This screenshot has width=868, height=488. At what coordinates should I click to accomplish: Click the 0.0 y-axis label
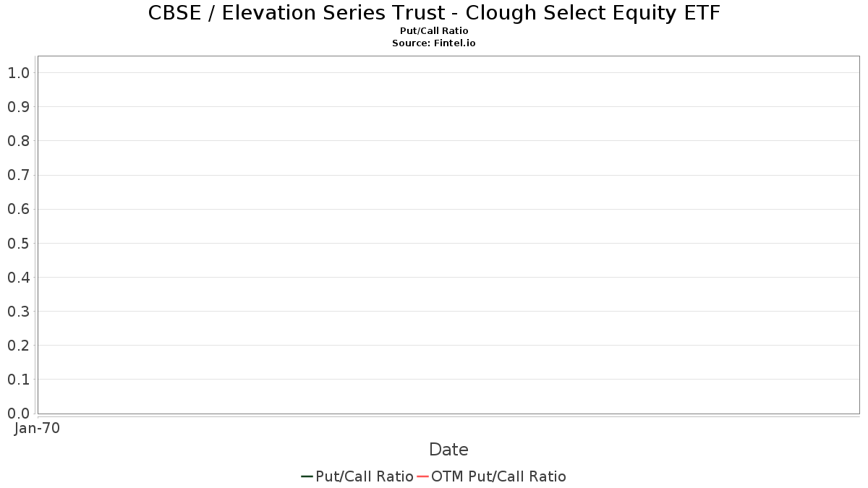pos(18,414)
